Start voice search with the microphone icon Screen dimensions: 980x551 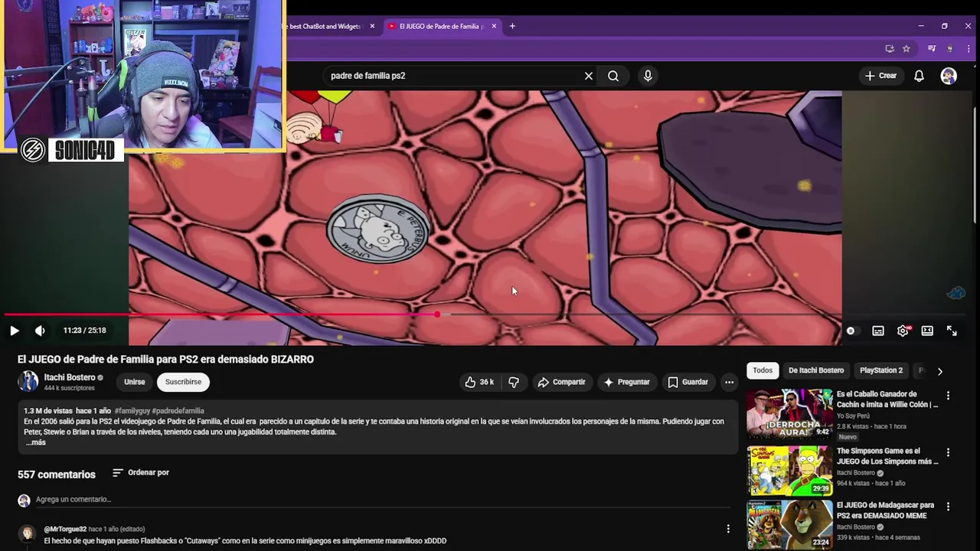click(x=648, y=76)
